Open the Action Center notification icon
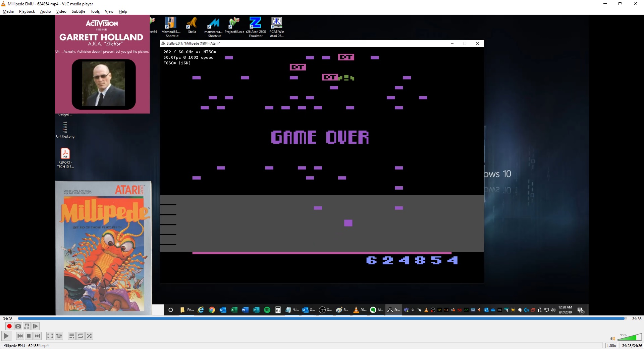 click(x=581, y=310)
